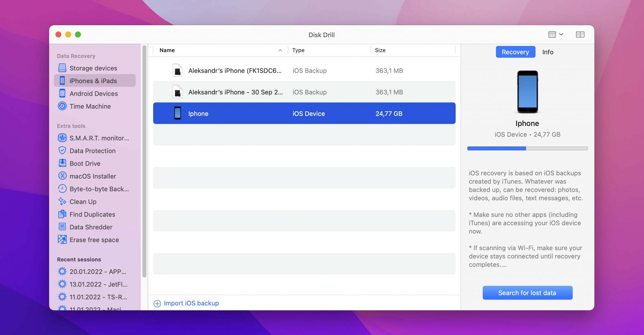This screenshot has width=644, height=335.
Task: Click the Size column header
Action: (x=380, y=50)
